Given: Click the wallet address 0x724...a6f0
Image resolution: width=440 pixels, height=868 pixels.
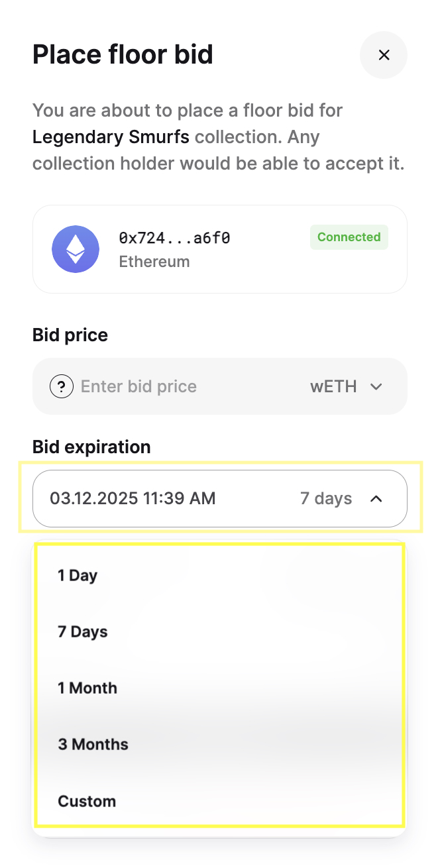Looking at the screenshot, I should pyautogui.click(x=174, y=237).
